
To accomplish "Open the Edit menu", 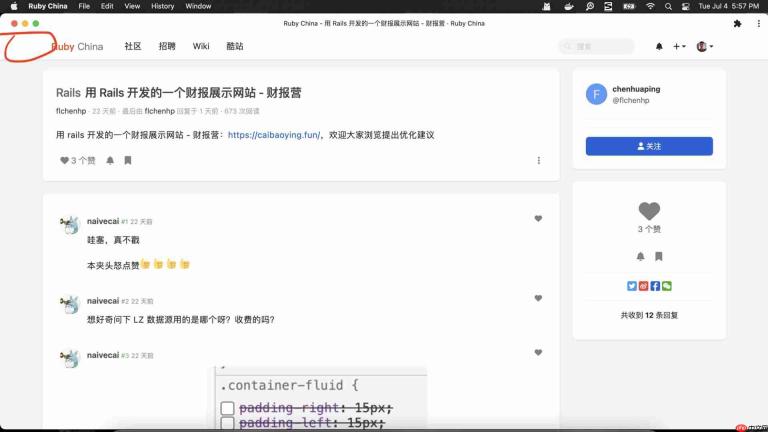I will tap(107, 6).
